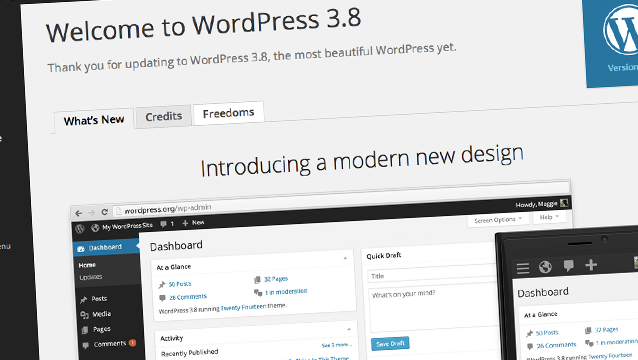Click the browser forward arrow in the preview

point(92,212)
